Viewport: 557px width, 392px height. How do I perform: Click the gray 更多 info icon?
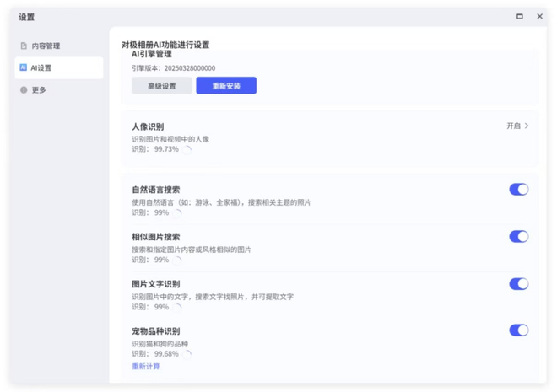click(x=24, y=89)
